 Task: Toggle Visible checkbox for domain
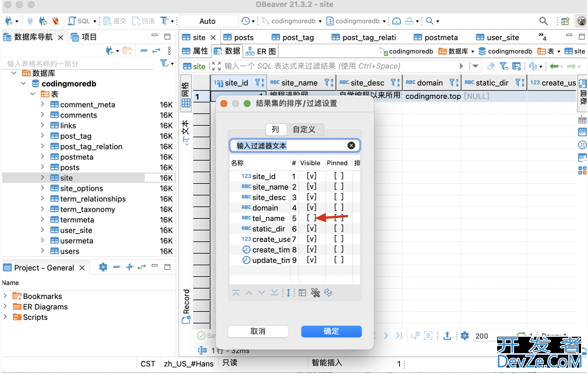311,208
